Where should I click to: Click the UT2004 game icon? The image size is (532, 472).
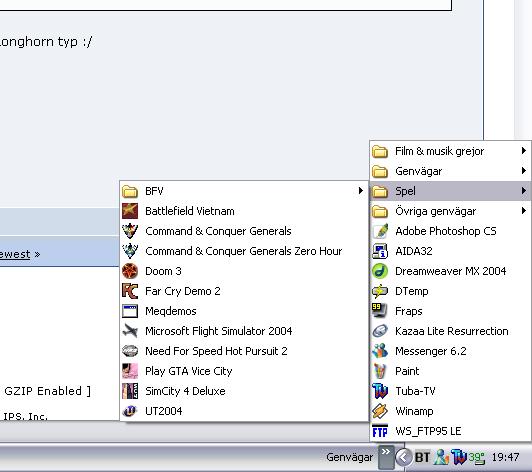(x=130, y=411)
